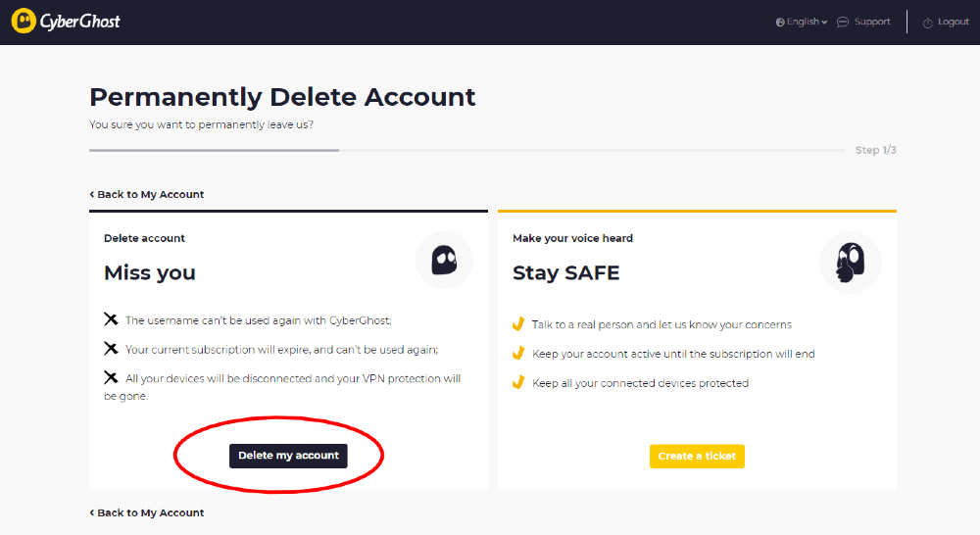Click the Step 1/3 progress bar
The width and height of the screenshot is (980, 535).
466,150
